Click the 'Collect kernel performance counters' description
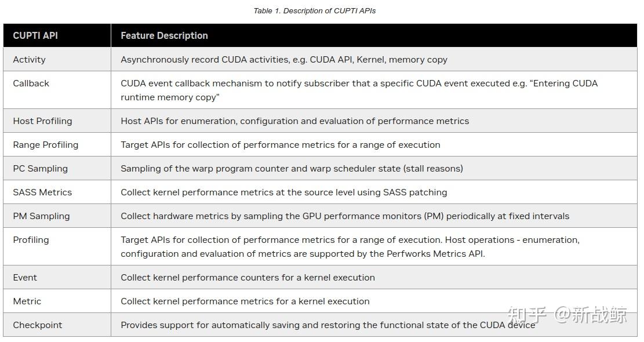 (x=248, y=277)
